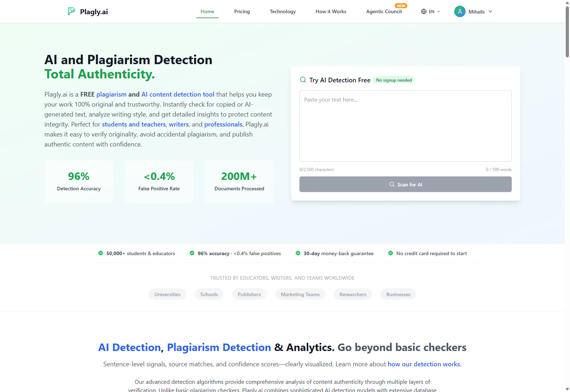Go to the Home tab
The image size is (570, 392).
[207, 11]
